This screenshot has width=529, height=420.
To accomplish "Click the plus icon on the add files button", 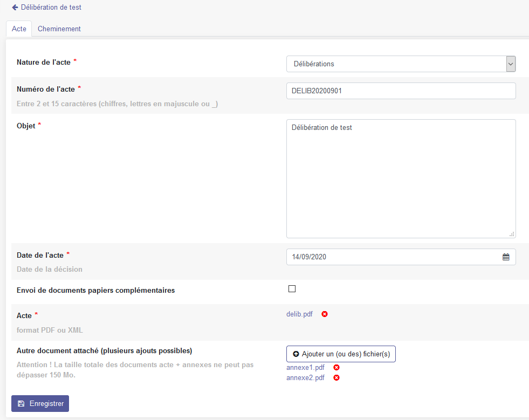I will click(x=296, y=354).
